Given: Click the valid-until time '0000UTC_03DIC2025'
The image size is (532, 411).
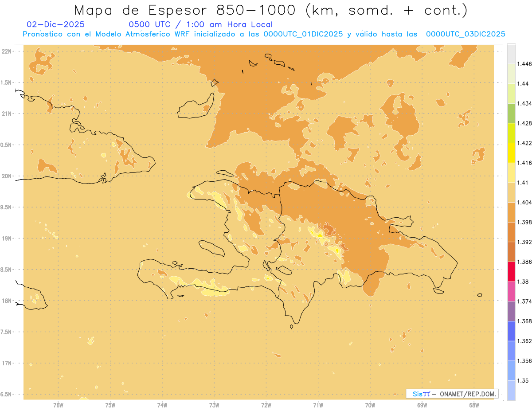Looking at the screenshot, I should 465,34.
